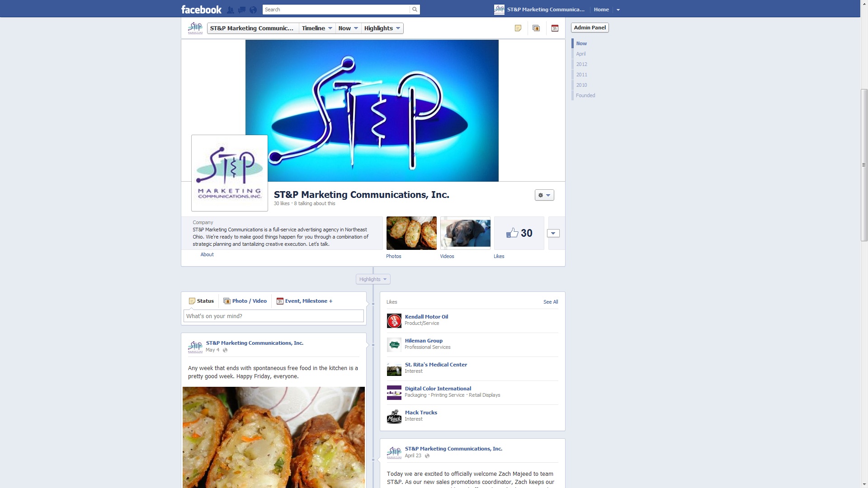Screen dimensions: 868x488
Task: Type in the What's on your mind field
Action: tap(274, 316)
